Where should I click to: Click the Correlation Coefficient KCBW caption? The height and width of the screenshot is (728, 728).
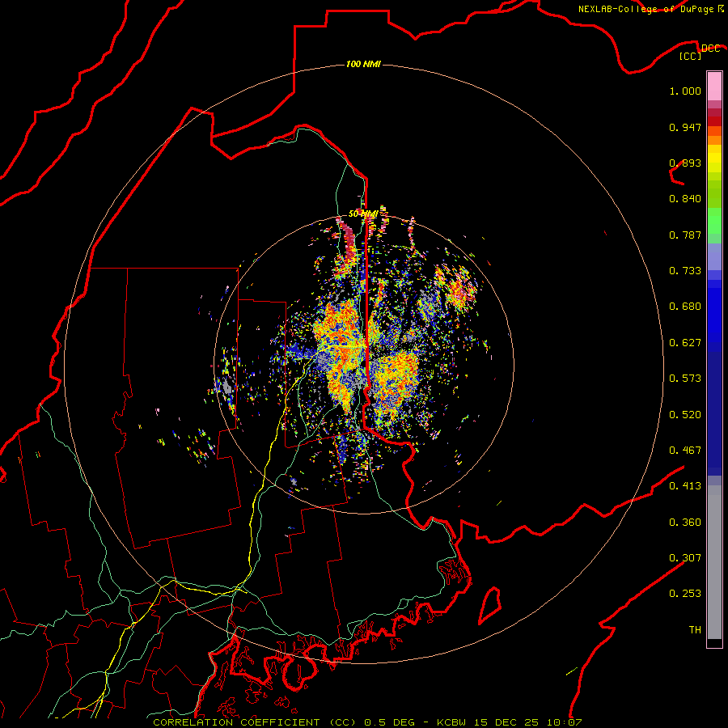coord(367,722)
